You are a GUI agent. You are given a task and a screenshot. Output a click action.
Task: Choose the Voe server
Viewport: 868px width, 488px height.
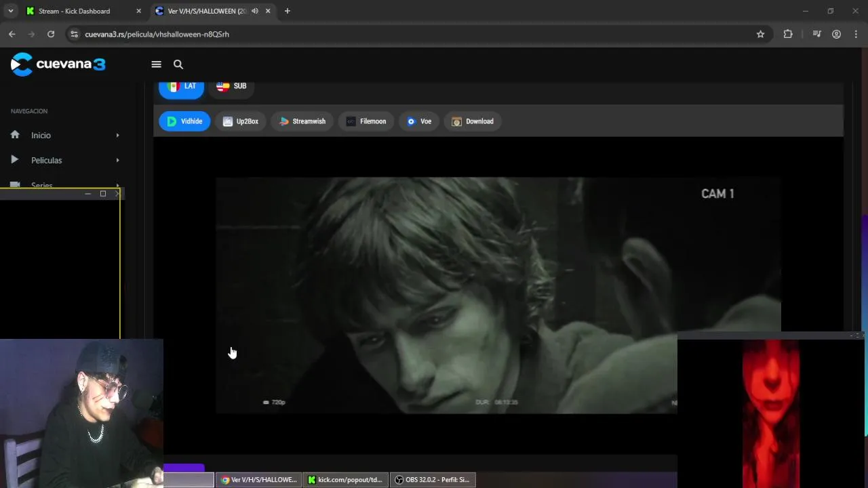pyautogui.click(x=419, y=121)
